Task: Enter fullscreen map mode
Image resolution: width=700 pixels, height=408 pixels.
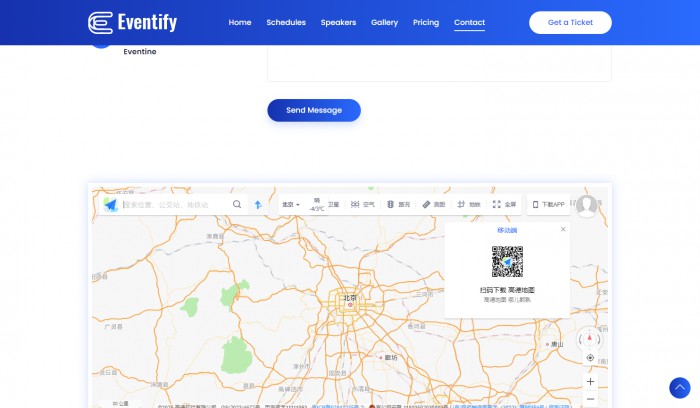Action: pyautogui.click(x=505, y=204)
